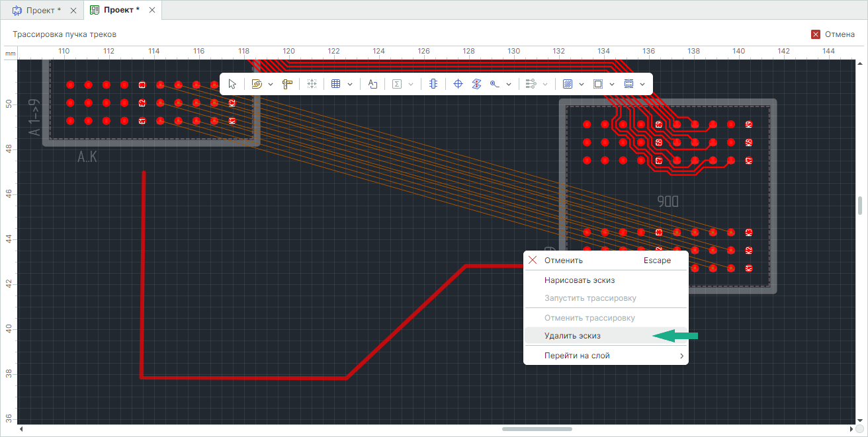Expand the track routing tool dropdown
The width and height of the screenshot is (868, 437).
271,85
